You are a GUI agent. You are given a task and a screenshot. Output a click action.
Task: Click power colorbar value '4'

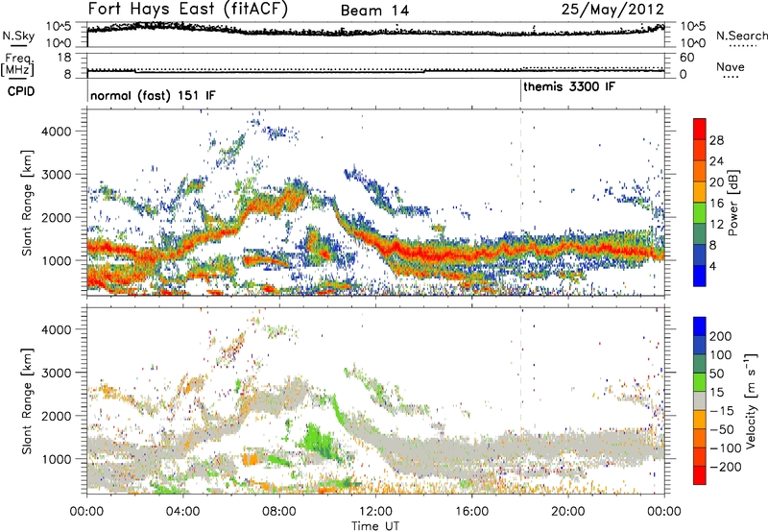[713, 266]
